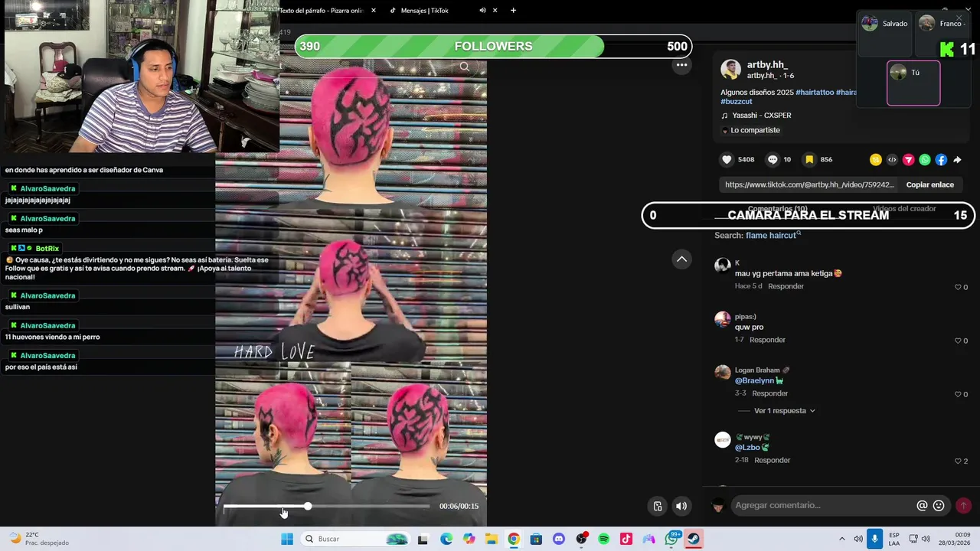
Task: Click the TikTok video URL field
Action: click(809, 184)
